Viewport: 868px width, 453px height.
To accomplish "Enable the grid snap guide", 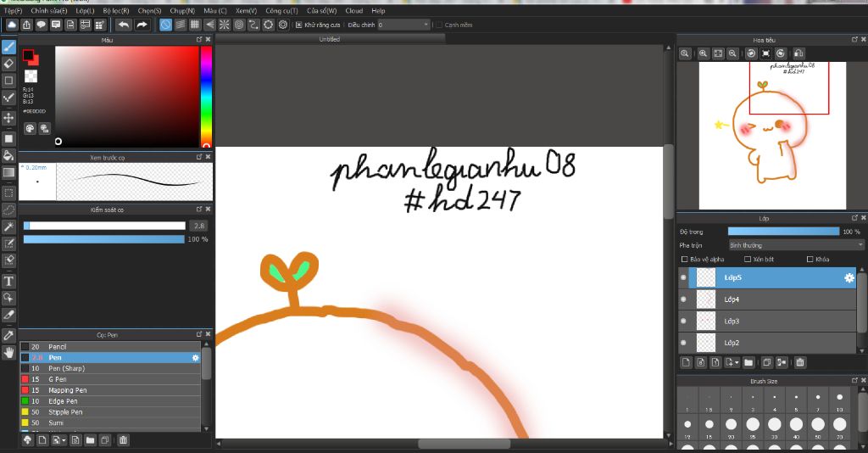I will click(195, 25).
